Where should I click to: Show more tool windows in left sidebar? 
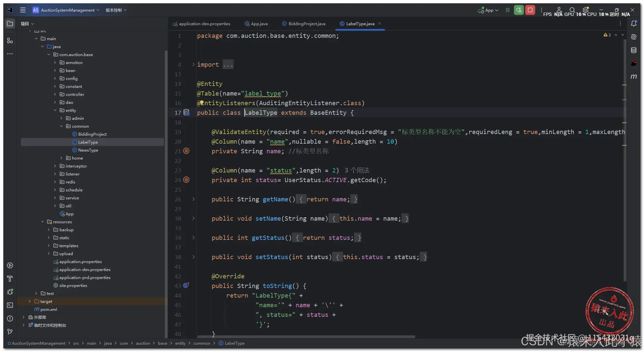[10, 54]
